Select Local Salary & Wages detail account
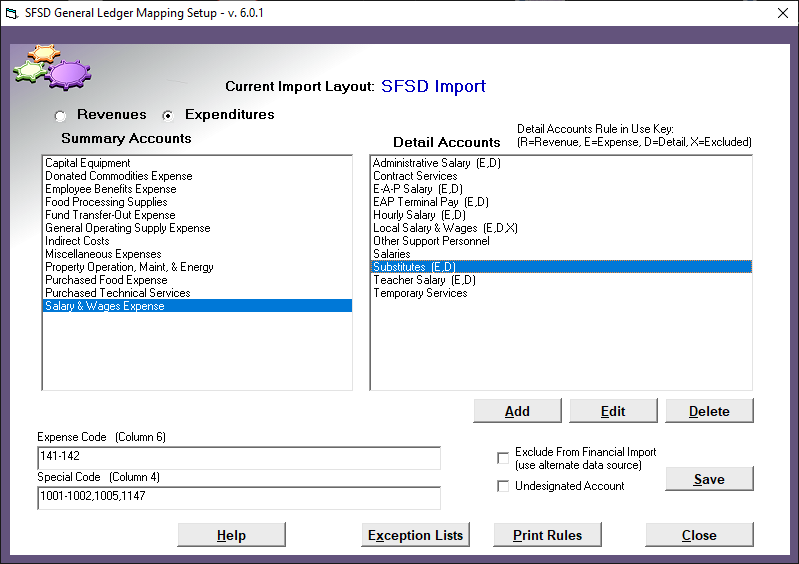The width and height of the screenshot is (799, 564). click(561, 228)
